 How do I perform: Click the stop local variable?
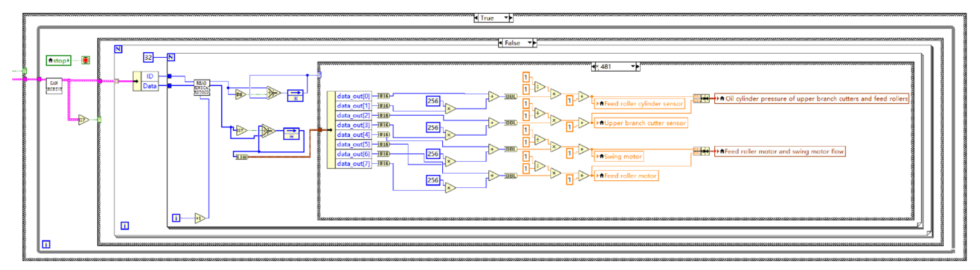[59, 60]
